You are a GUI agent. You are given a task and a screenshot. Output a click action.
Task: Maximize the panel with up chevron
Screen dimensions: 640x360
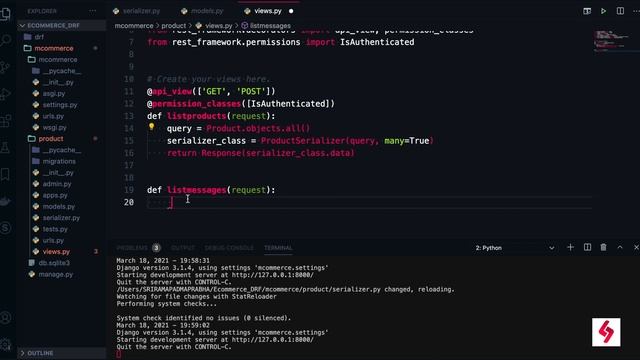point(620,247)
